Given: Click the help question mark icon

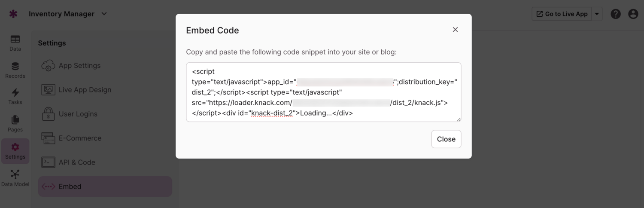Looking at the screenshot, I should 616,14.
